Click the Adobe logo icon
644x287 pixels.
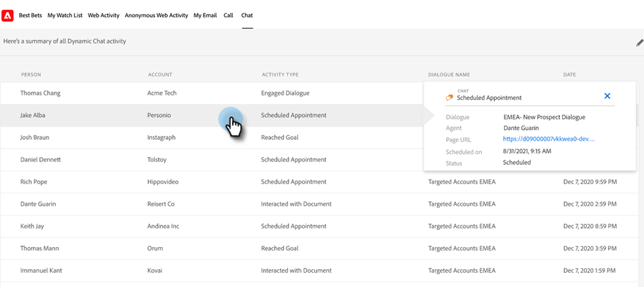pos(8,16)
